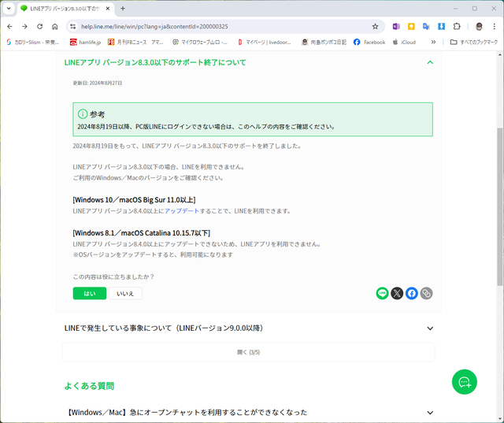The image size is (504, 423).
Task: Share article via LINE icon
Action: coord(382,293)
